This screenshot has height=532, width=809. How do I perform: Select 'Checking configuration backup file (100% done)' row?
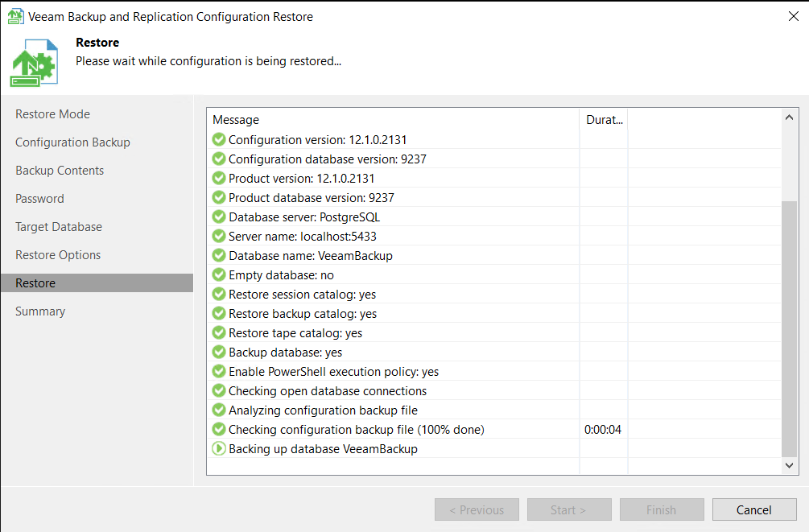coord(494,429)
